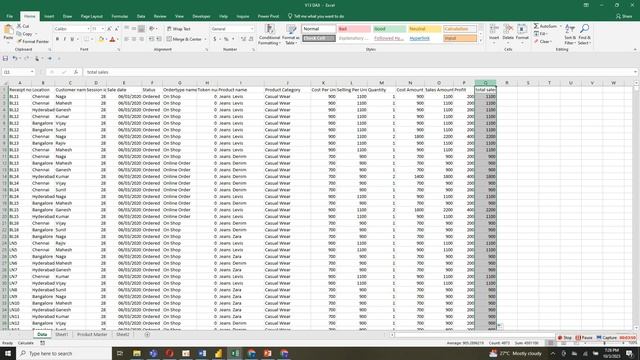This screenshot has height=360, width=640.
Task: Open the Page Layout ribbon tab
Action: tap(91, 16)
